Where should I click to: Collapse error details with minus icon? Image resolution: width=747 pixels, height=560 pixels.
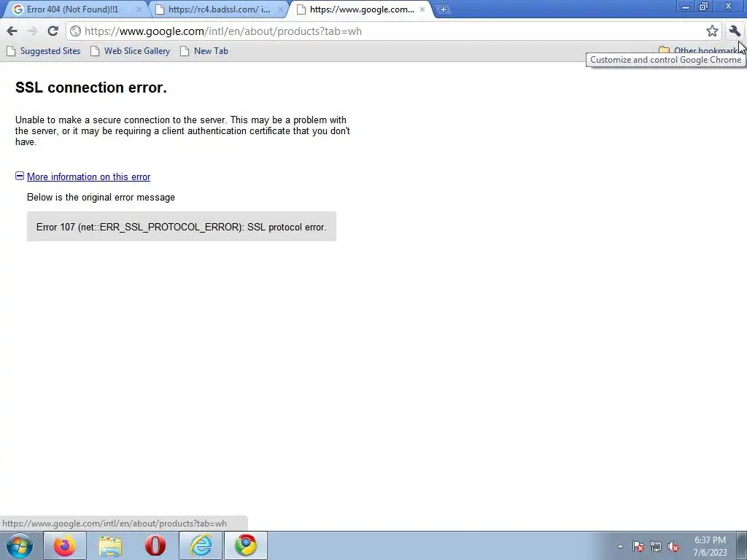click(20, 176)
